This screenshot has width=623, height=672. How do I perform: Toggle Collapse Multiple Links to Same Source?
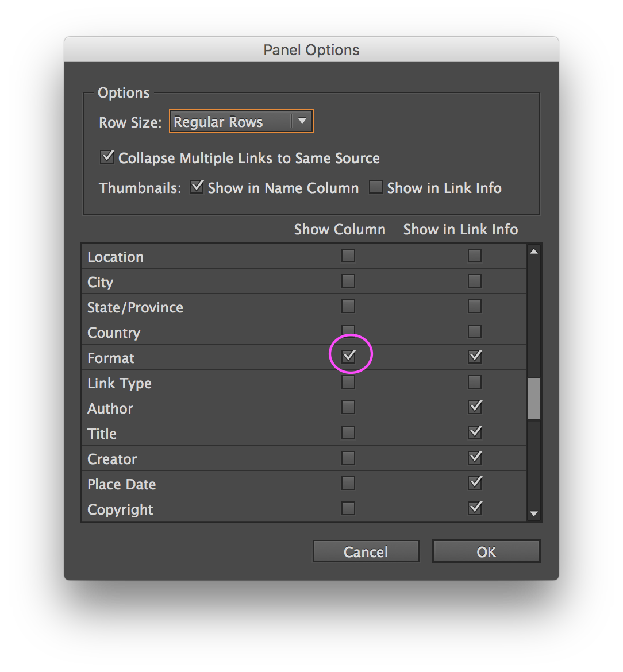(107, 157)
